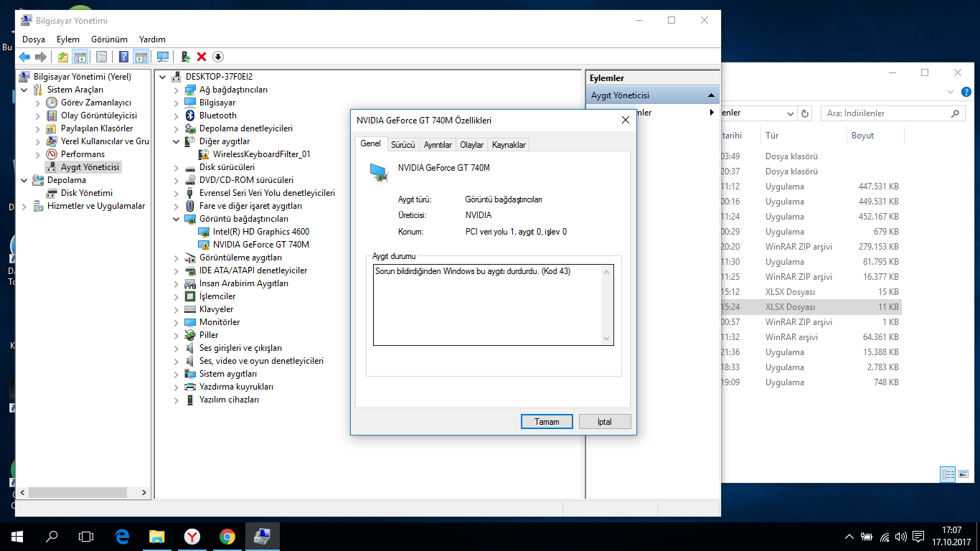The image size is (980, 551).
Task: Go back using the toolbar Back arrow
Action: pos(24,57)
